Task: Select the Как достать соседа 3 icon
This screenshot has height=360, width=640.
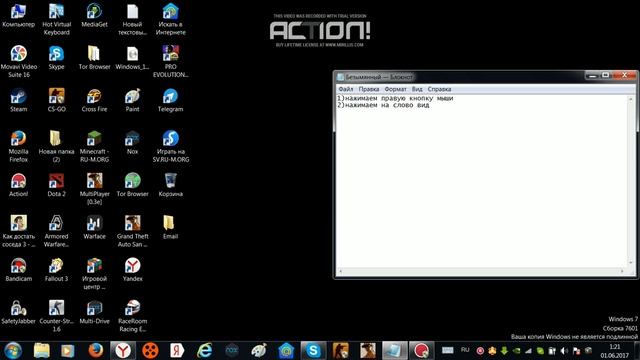Action: coord(18,231)
